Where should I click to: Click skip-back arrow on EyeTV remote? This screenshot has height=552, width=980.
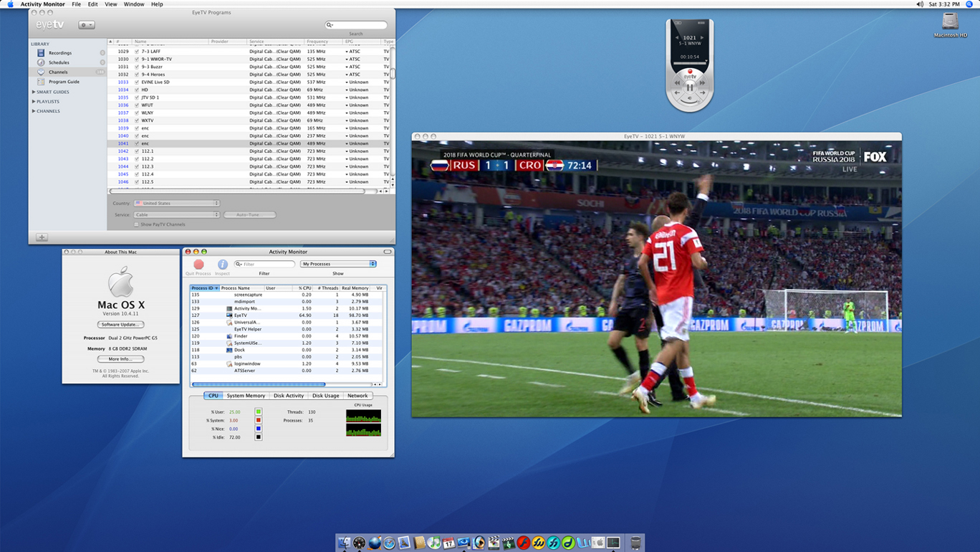677,92
